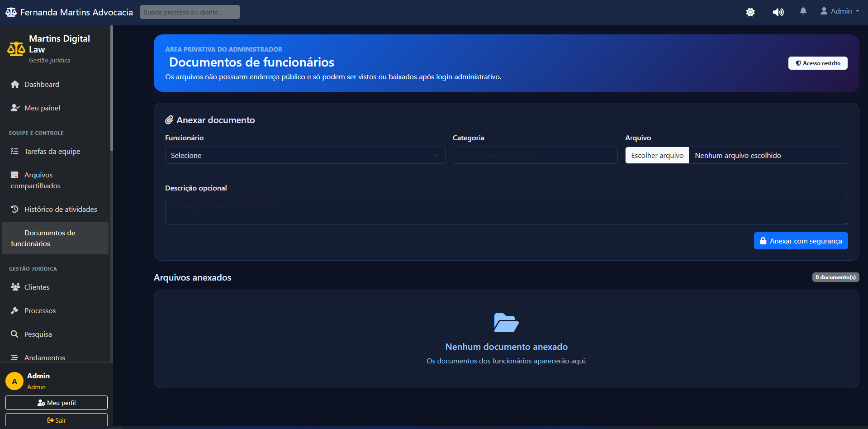868x429 pixels.
Task: Click Escolher arquivo file button
Action: [x=657, y=155]
